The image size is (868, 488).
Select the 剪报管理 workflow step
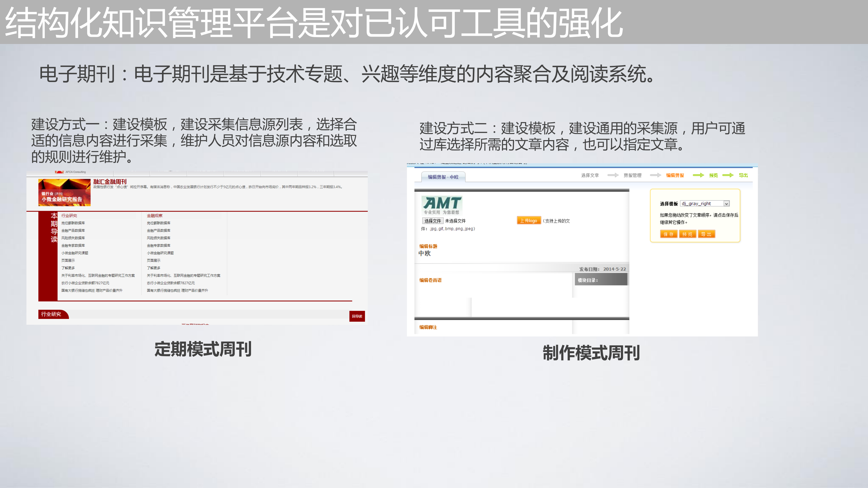632,175
